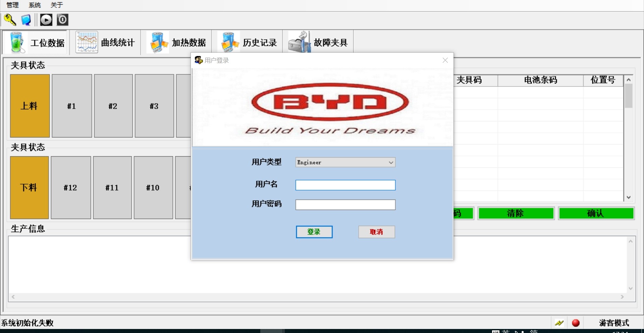Click the partially hidden green 码 button
The width and height of the screenshot is (644, 333).
tap(464, 213)
